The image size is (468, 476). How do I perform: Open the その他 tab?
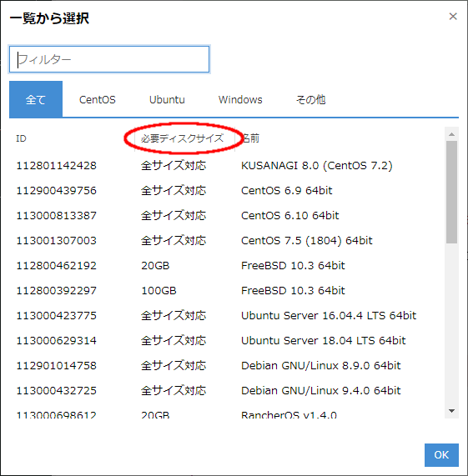[x=310, y=99]
